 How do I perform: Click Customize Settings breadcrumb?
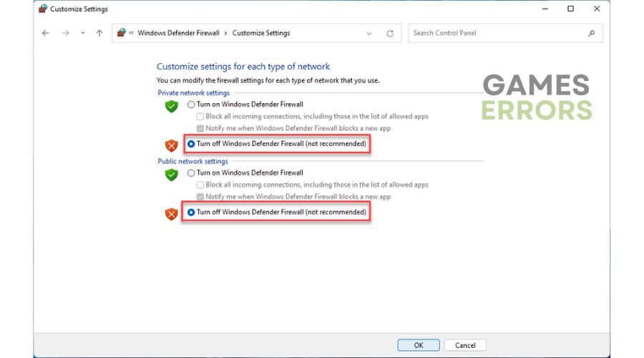click(x=261, y=33)
